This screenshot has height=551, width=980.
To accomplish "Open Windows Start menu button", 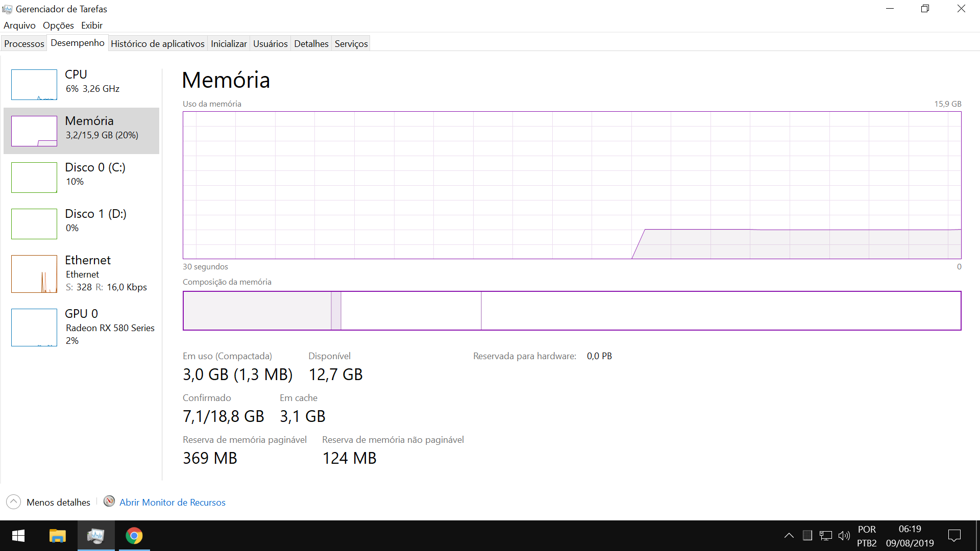I will (18, 536).
